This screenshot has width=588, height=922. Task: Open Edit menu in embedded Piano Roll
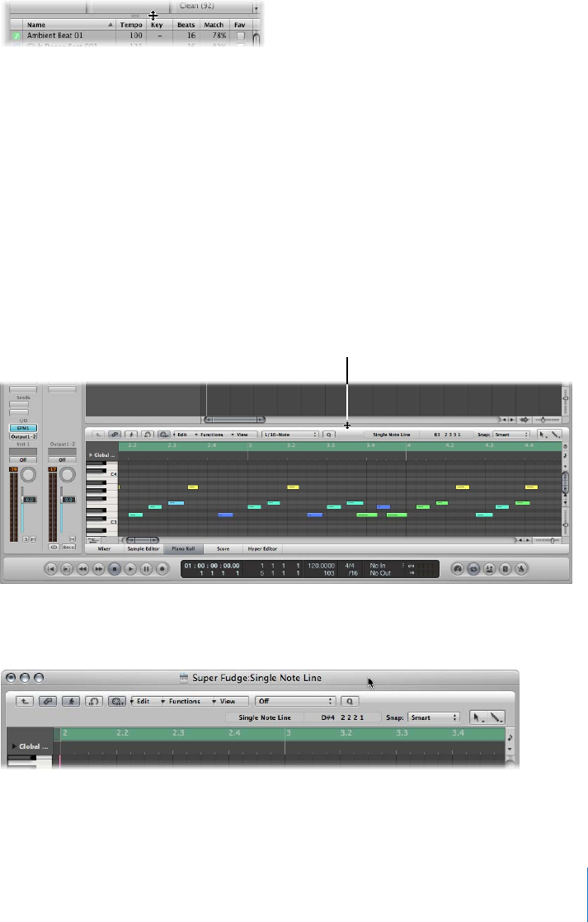[181, 435]
